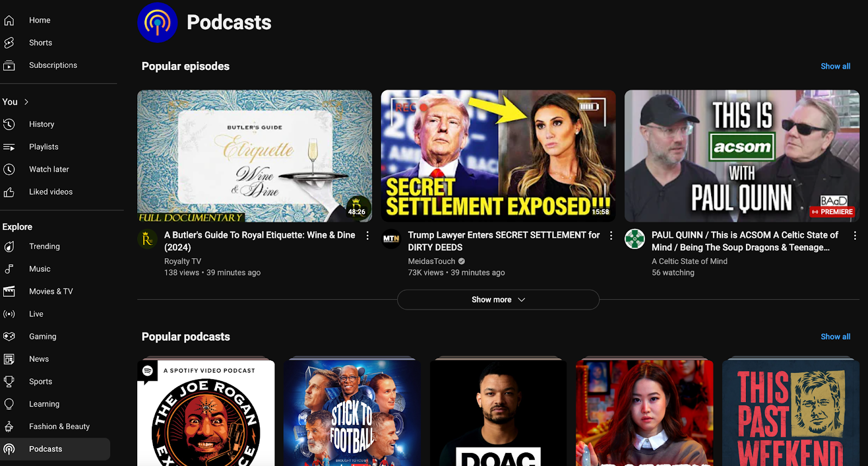Click the Fashion & Beauty icon

pos(9,426)
